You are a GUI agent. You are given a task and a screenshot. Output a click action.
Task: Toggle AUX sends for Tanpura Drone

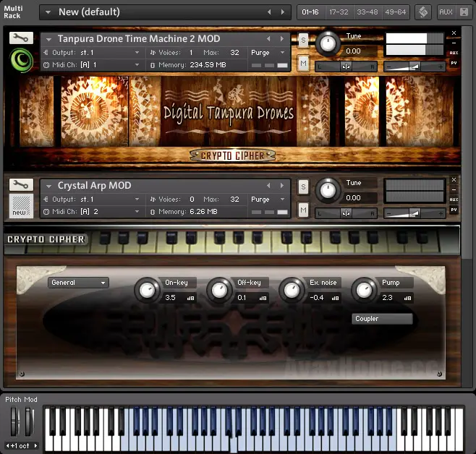tap(454, 53)
